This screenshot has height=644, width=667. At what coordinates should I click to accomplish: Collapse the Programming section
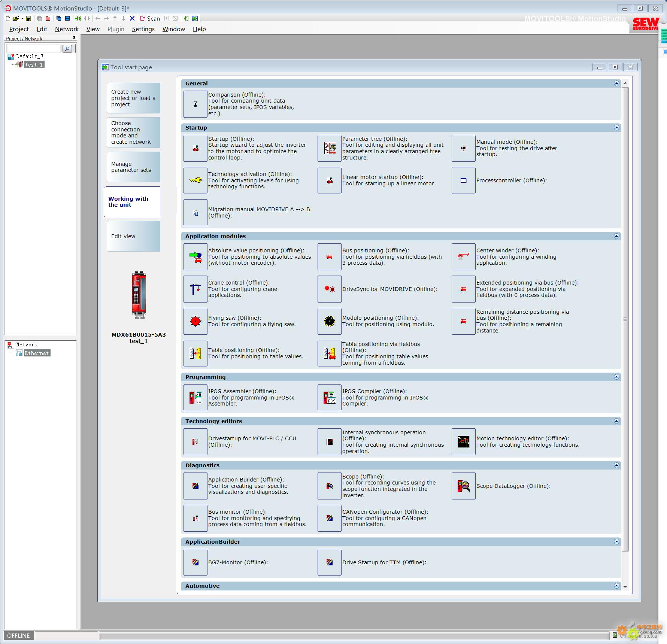(616, 377)
